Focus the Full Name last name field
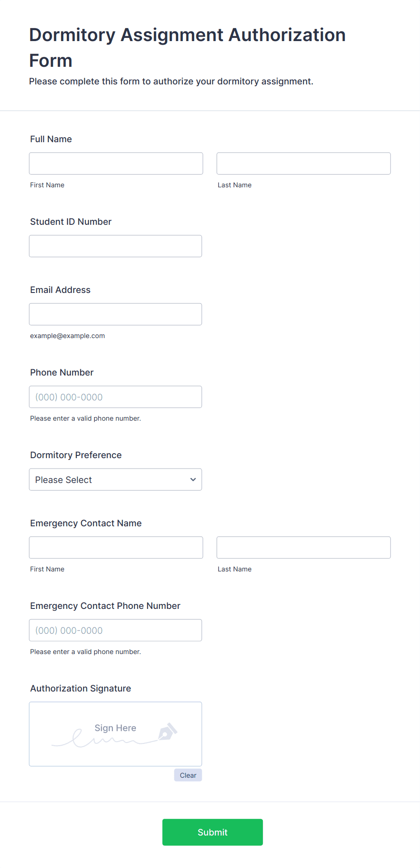Viewport: 420px width, 868px height. coord(303,163)
